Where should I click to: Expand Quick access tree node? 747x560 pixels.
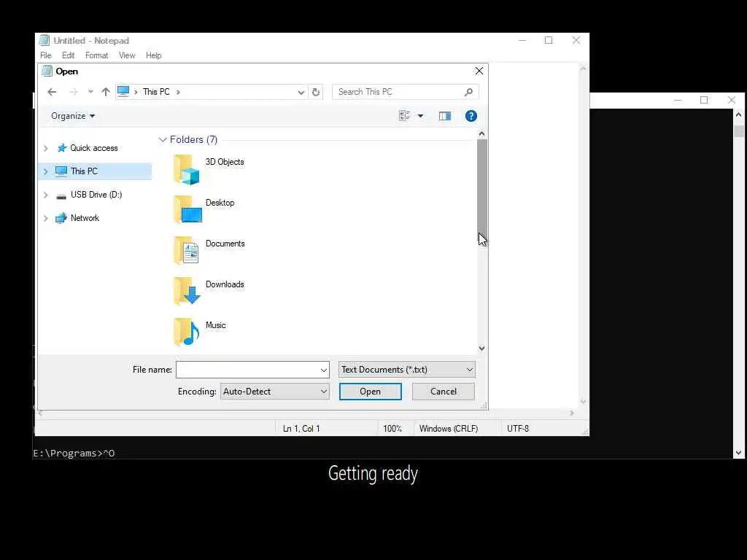coord(46,148)
